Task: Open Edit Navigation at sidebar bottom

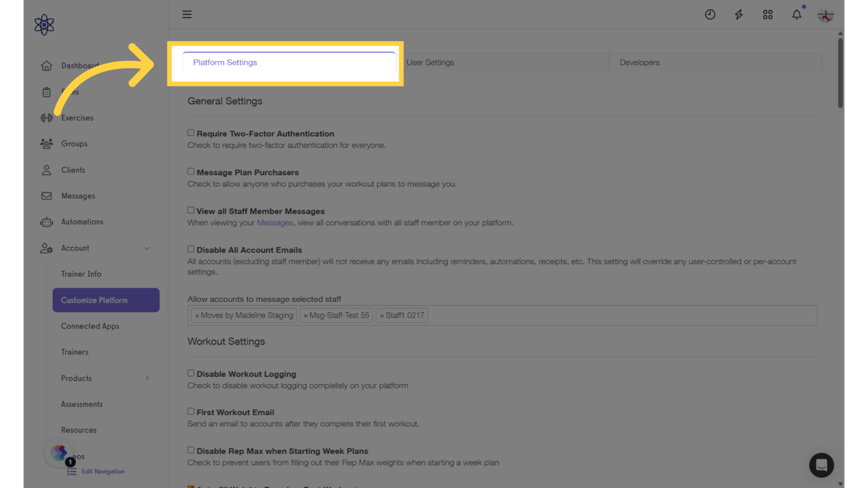Action: click(x=102, y=471)
